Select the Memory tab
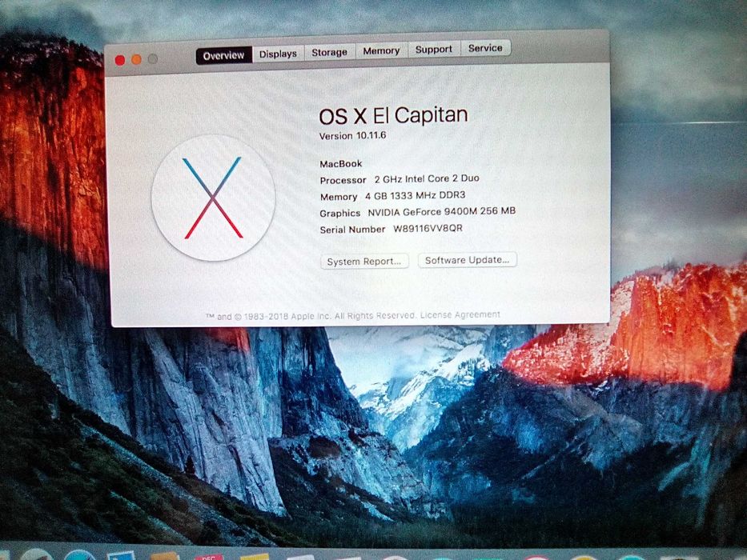 pyautogui.click(x=381, y=50)
